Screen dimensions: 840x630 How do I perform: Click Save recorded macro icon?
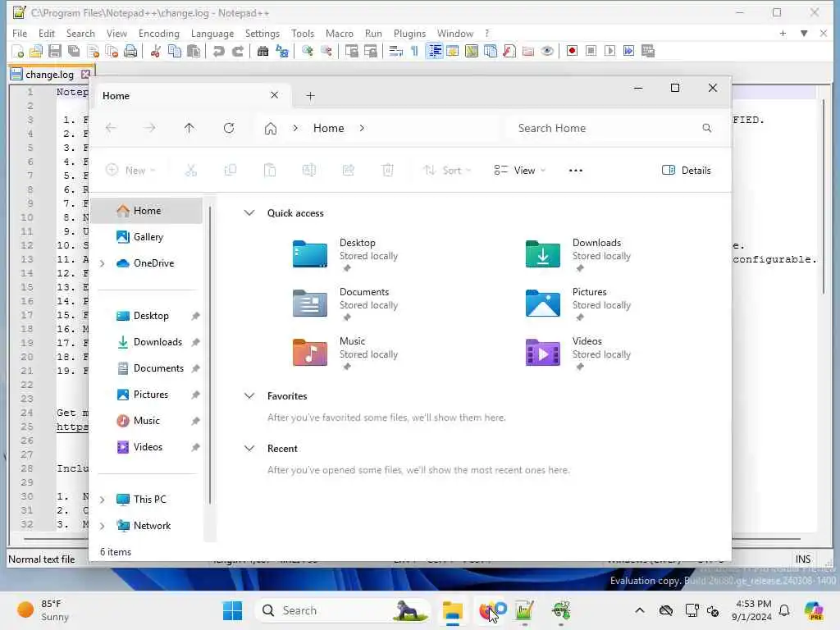tap(648, 52)
